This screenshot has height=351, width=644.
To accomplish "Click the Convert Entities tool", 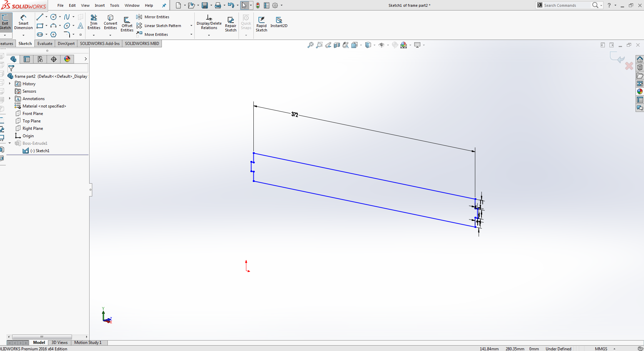I will [x=110, y=22].
